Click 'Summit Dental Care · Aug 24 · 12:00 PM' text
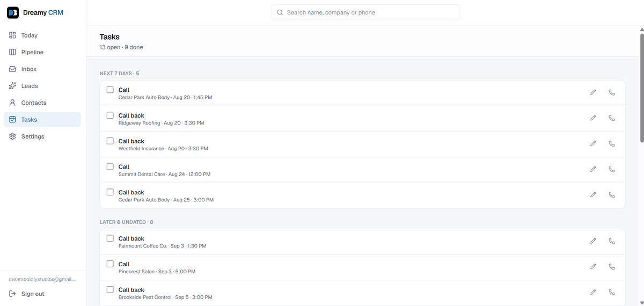 click(x=164, y=174)
